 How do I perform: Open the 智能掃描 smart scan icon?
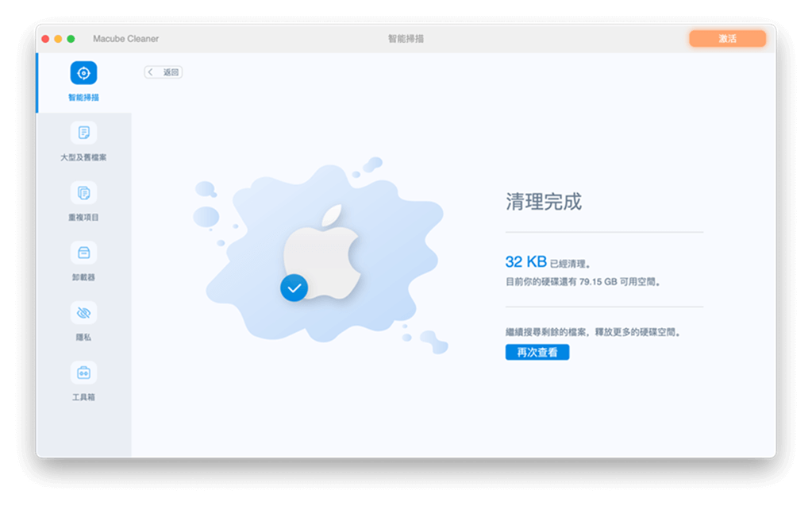83,73
